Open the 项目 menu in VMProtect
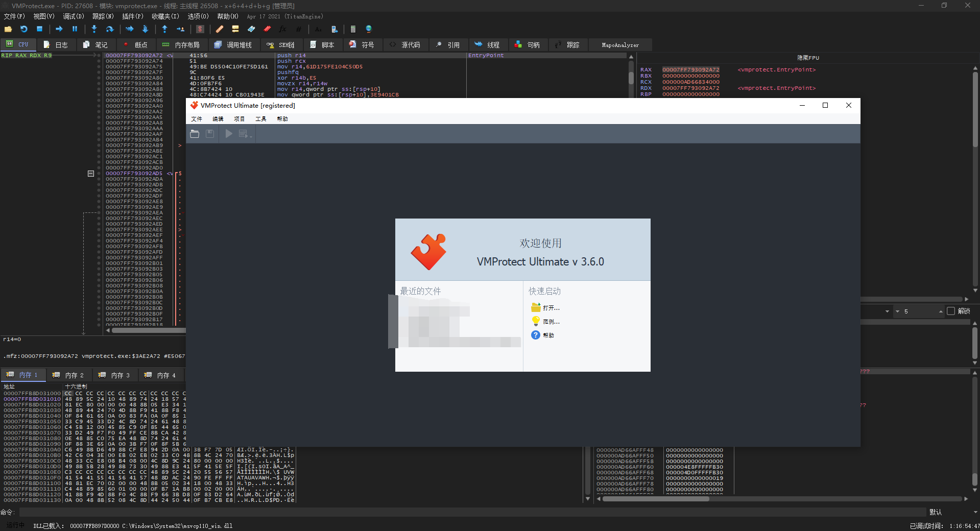The height and width of the screenshot is (531, 980). point(240,119)
